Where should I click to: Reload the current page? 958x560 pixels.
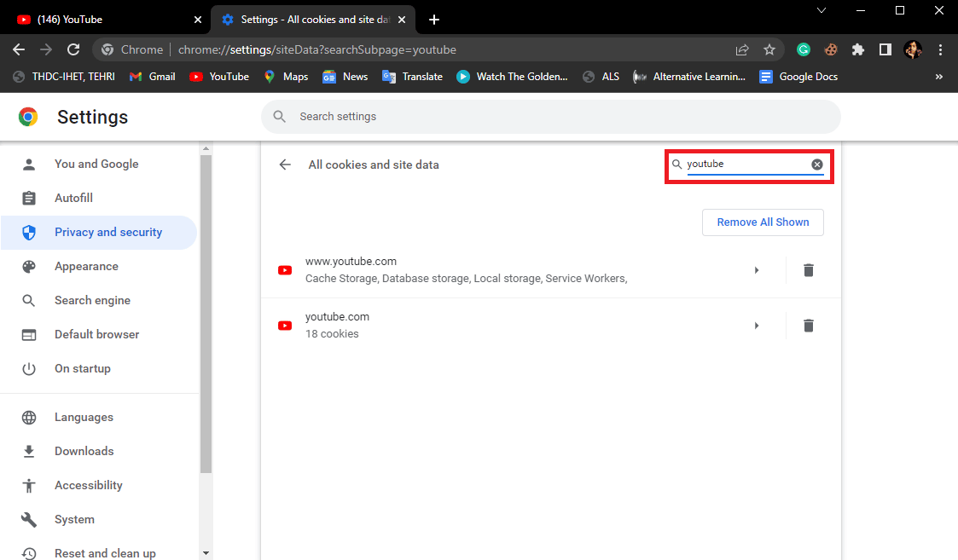(73, 49)
